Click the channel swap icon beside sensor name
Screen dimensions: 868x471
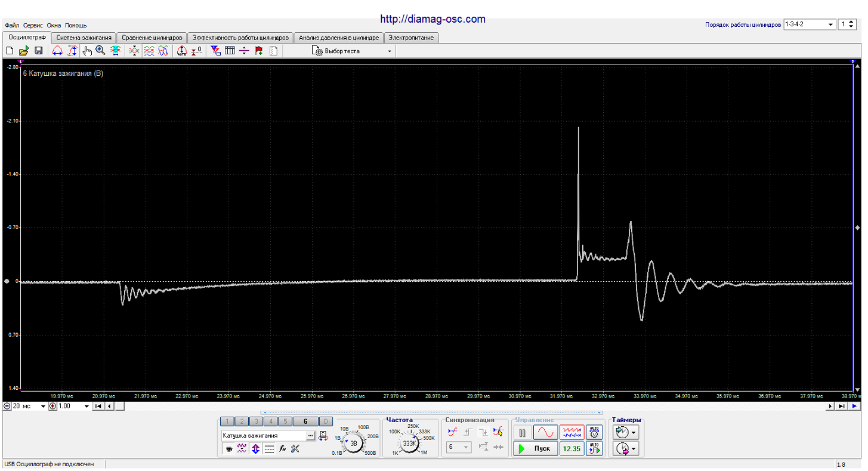coord(323,436)
